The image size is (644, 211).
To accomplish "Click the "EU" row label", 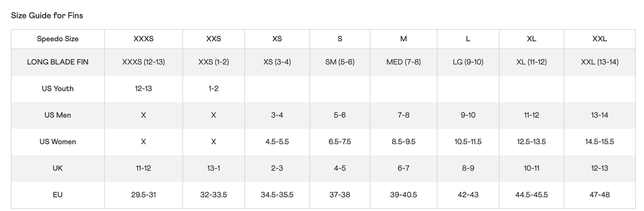I will [58, 194].
